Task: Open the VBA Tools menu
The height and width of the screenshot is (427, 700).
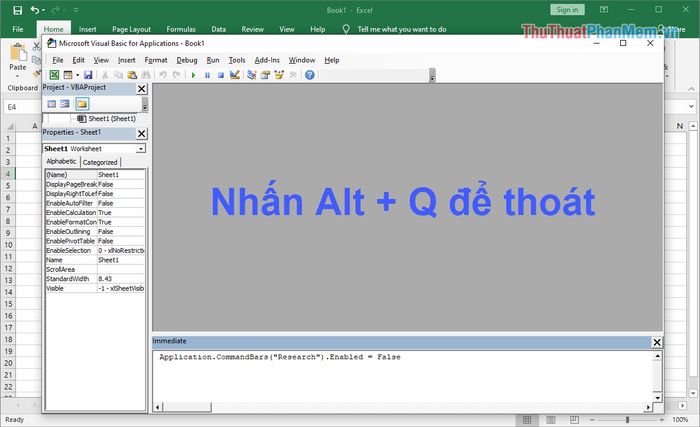Action: pyautogui.click(x=237, y=60)
